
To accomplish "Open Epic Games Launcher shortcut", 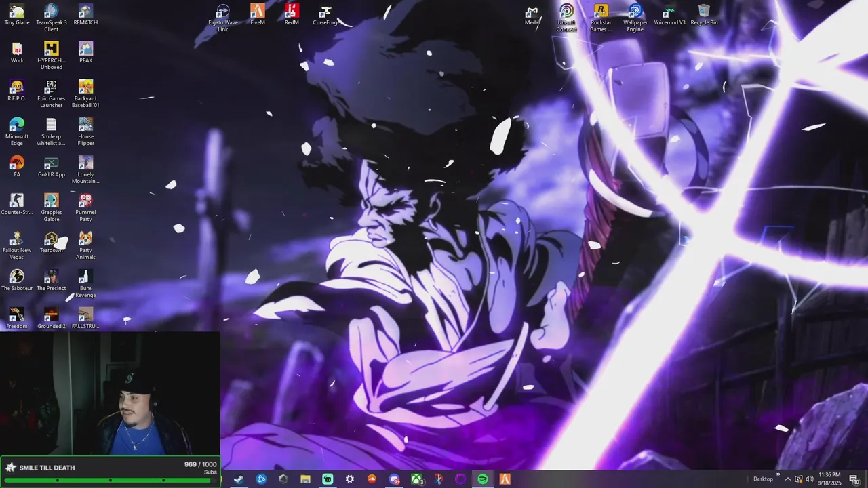I will click(52, 94).
